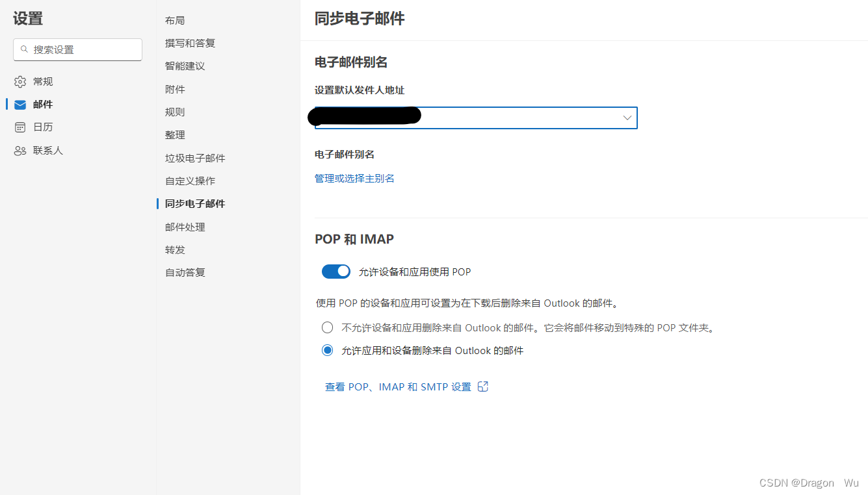This screenshot has width=868, height=495.
Task: Toggle 允许设备和应用使用 POP switch
Action: point(336,272)
